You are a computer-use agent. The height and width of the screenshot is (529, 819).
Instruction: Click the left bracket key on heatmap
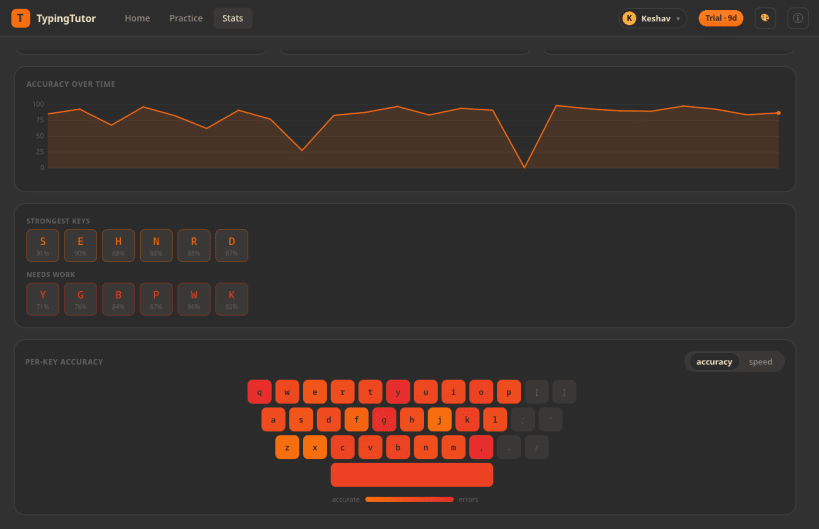(536, 392)
